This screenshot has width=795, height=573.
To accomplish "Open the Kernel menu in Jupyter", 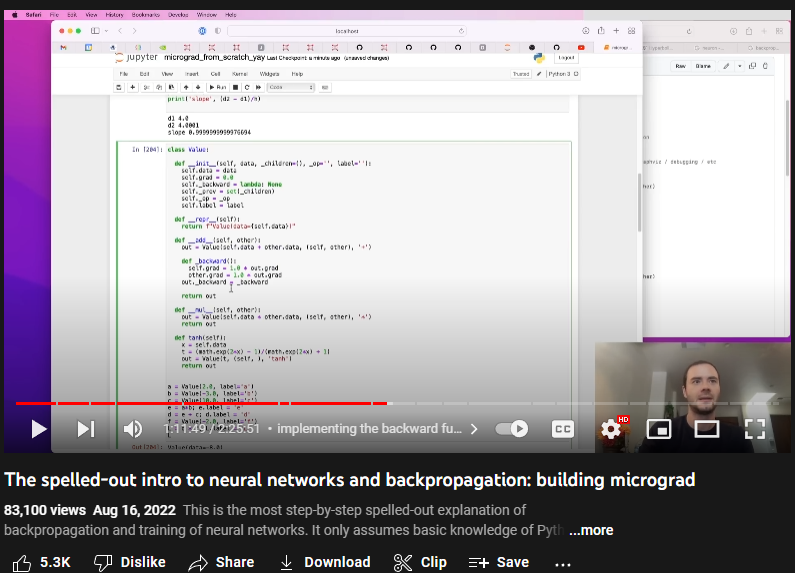I will [x=241, y=74].
